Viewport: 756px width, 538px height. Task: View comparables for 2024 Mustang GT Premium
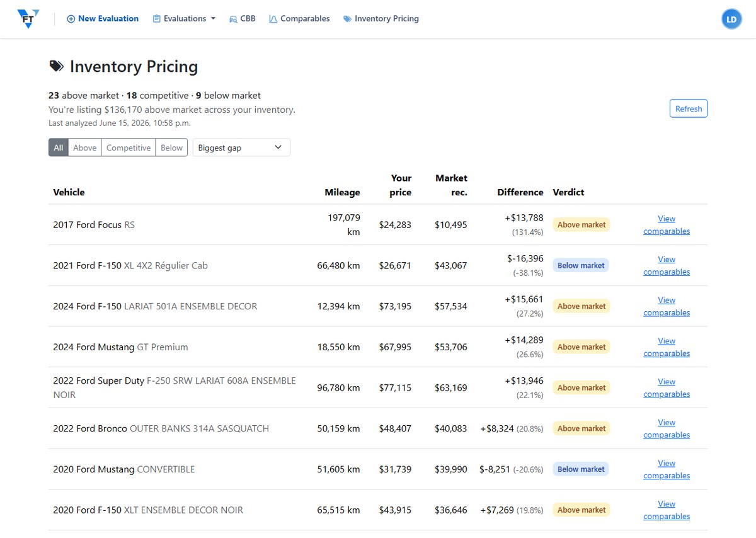[667, 347]
